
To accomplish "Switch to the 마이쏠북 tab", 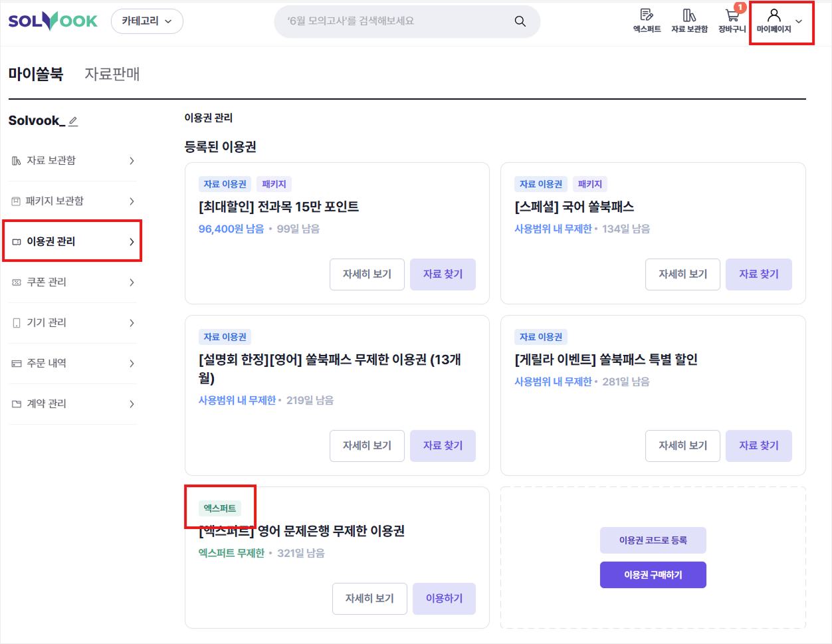I will coord(36,74).
